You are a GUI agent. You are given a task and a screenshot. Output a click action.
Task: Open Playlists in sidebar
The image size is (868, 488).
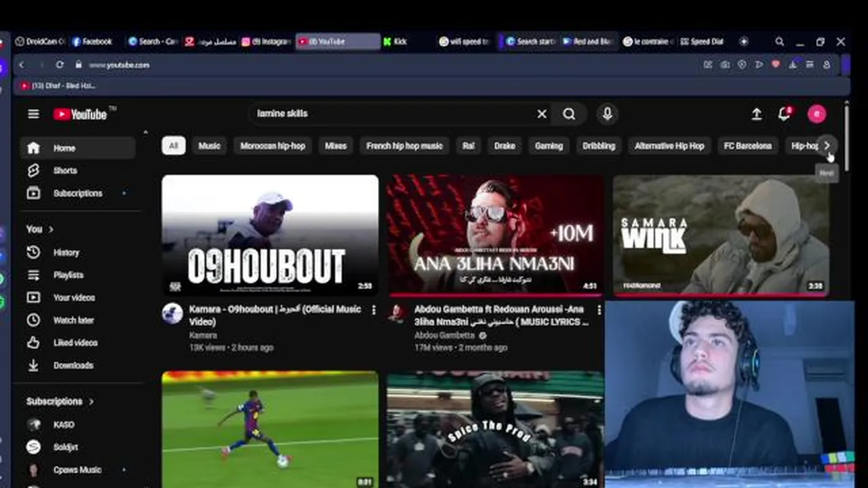coord(77,274)
